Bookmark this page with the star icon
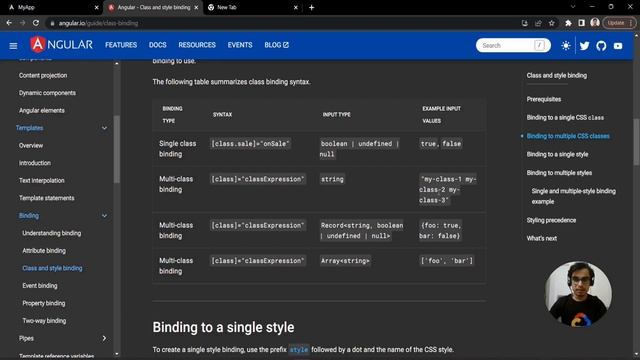The height and width of the screenshot is (360, 640). tap(551, 23)
